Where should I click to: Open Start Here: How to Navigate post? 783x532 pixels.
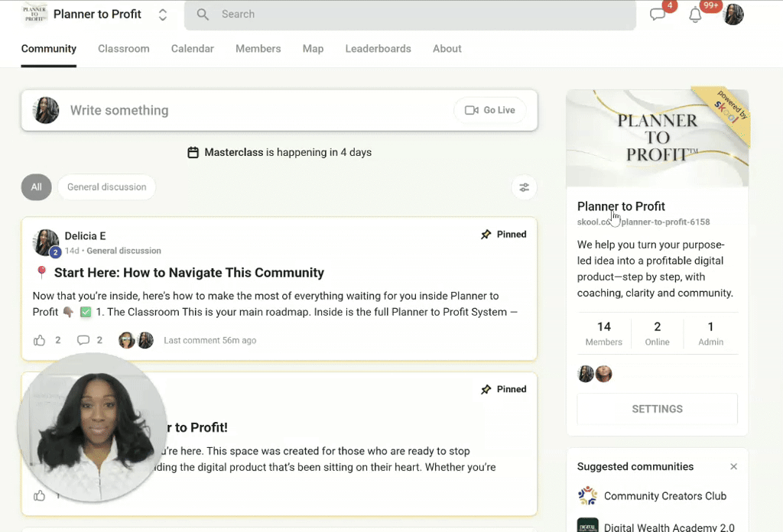point(189,272)
